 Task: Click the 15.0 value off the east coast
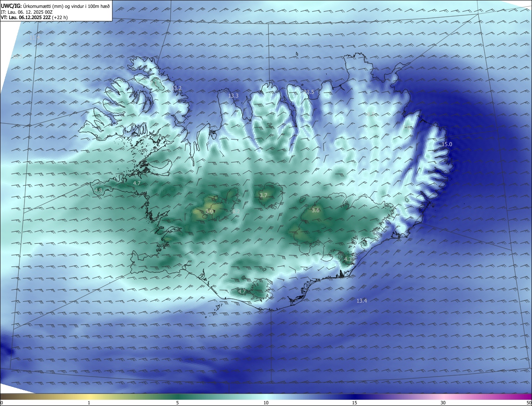pos(447,144)
